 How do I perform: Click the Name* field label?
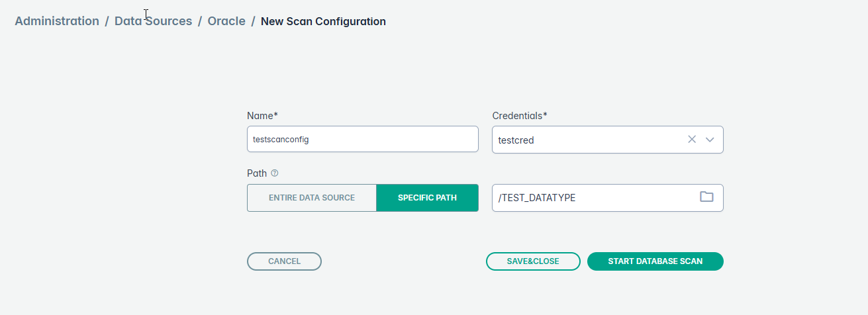[262, 116]
